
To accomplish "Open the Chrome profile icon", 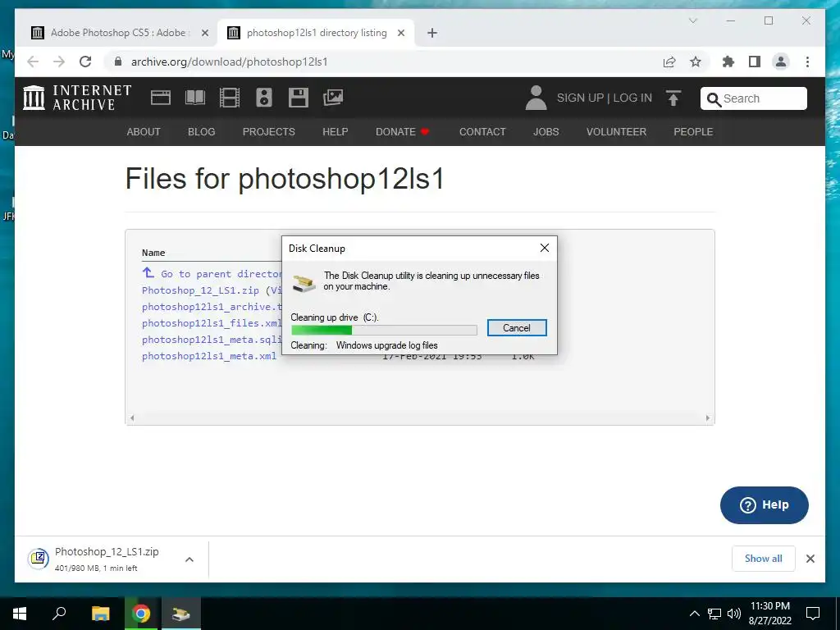I will (781, 62).
